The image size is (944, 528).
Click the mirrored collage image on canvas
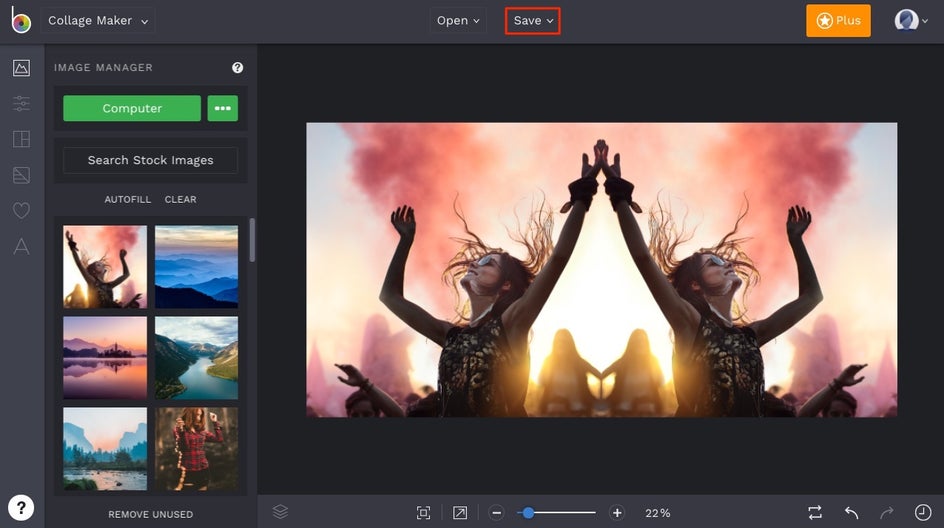coord(601,270)
